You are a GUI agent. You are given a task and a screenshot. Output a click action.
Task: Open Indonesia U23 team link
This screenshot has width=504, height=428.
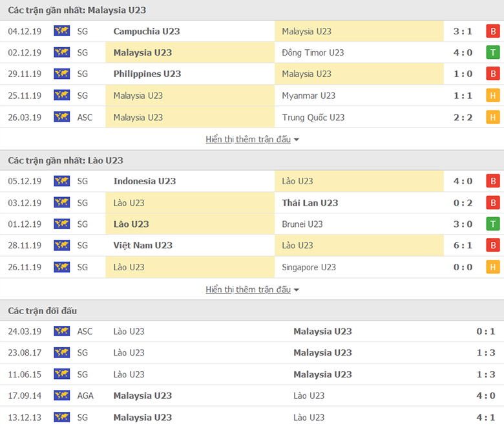(145, 181)
